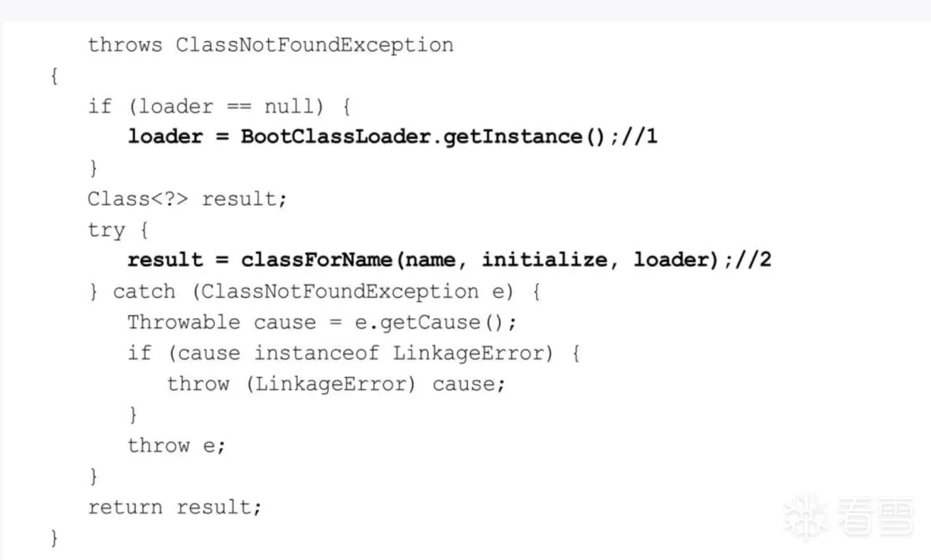This screenshot has width=931, height=560.
Task: Click the final closing brace of method
Action: click(x=54, y=538)
